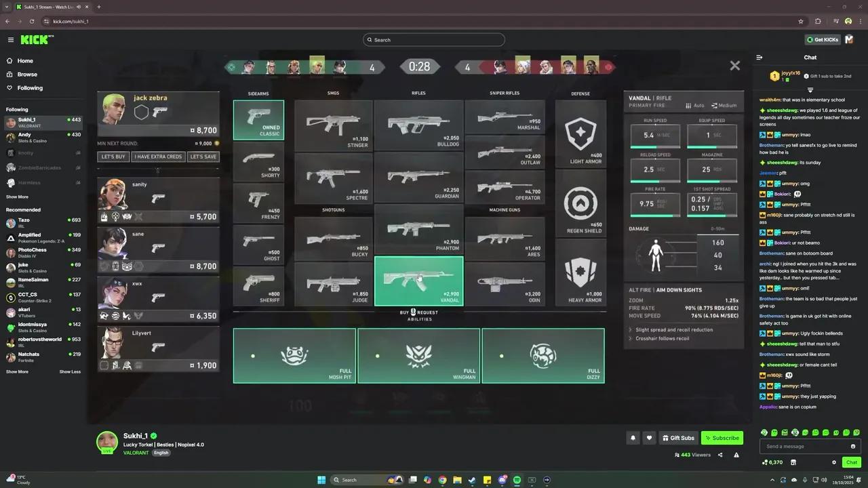Click the green Subscribe button
868x488 pixels.
click(x=722, y=438)
